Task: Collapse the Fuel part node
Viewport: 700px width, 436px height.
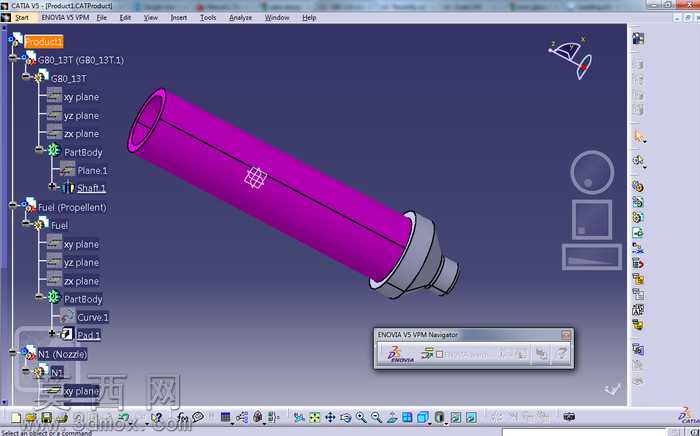Action: (x=26, y=224)
